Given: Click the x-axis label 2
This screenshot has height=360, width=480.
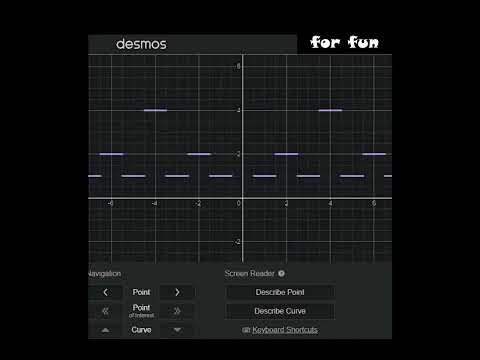Looking at the screenshot, I should pyautogui.click(x=286, y=204).
